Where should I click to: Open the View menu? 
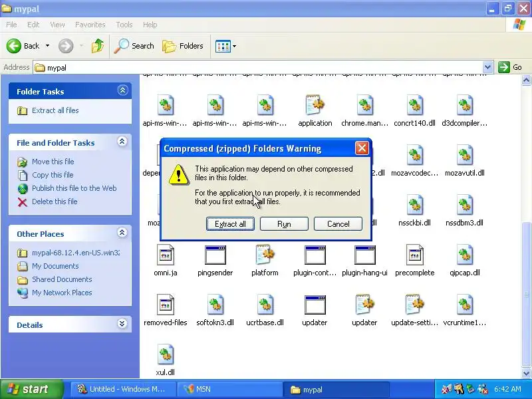(57, 25)
